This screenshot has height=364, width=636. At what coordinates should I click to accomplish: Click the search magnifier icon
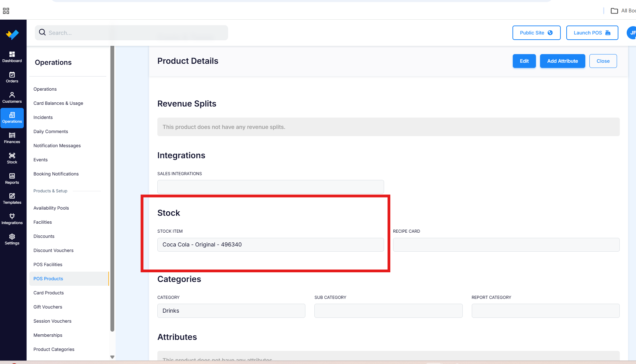pyautogui.click(x=42, y=32)
